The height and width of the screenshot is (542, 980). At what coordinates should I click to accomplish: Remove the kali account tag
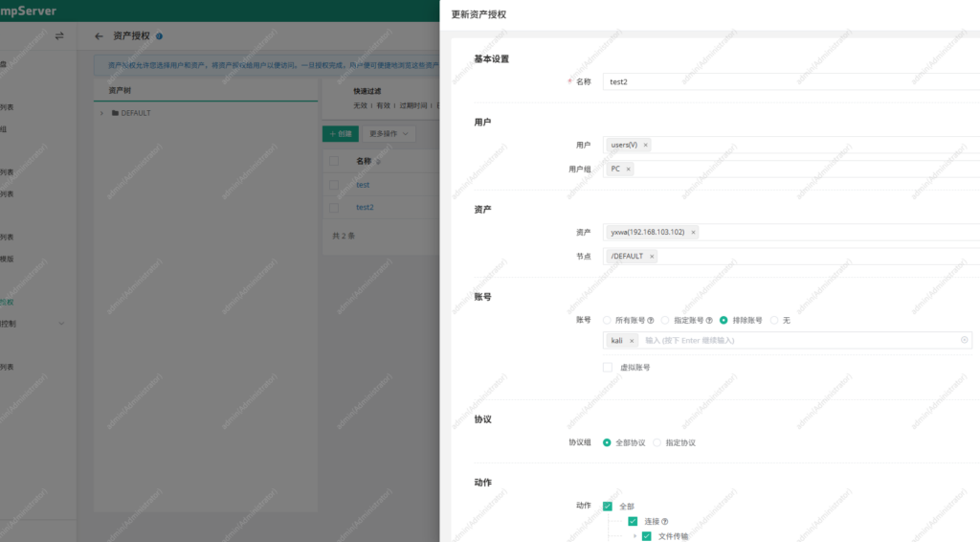632,341
